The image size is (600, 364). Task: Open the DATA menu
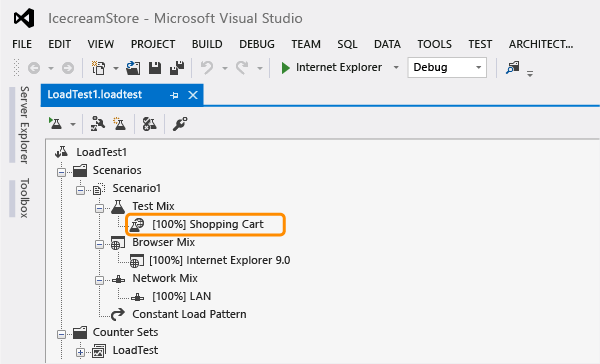tap(387, 44)
